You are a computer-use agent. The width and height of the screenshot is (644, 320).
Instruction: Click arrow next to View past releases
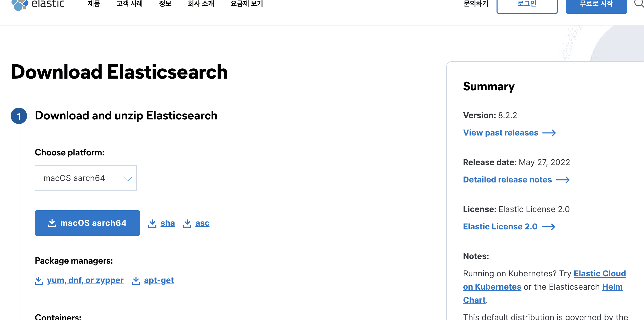[x=549, y=133]
